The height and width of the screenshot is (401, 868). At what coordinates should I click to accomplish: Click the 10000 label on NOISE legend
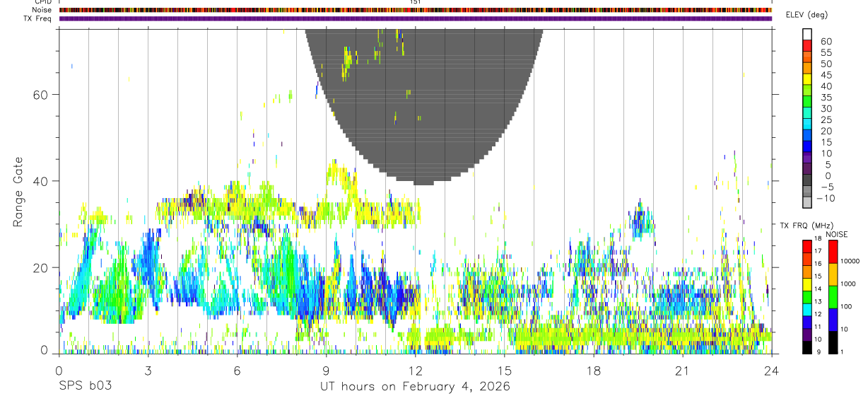(850, 261)
